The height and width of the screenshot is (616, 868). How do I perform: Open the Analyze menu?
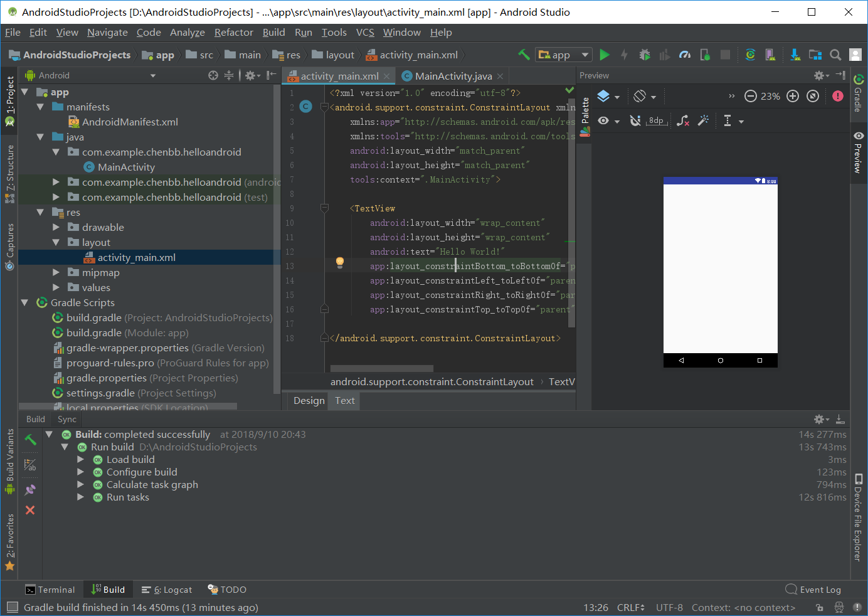click(x=188, y=32)
